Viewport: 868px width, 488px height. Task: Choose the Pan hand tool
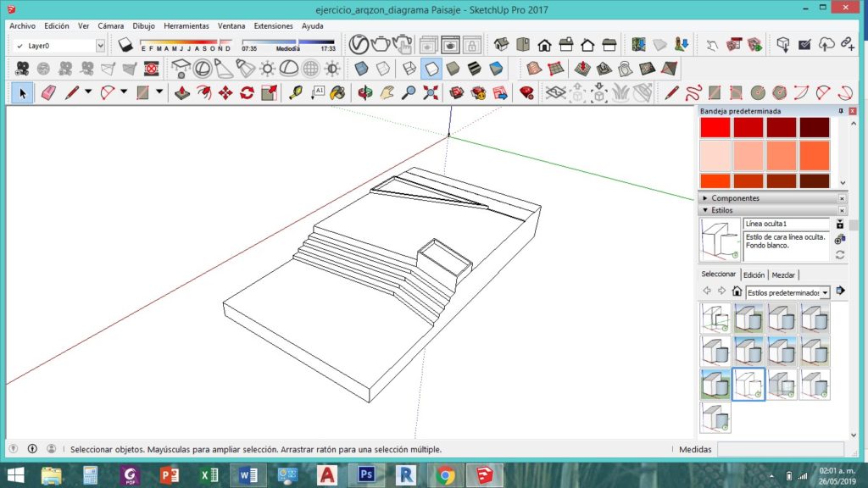[387, 93]
